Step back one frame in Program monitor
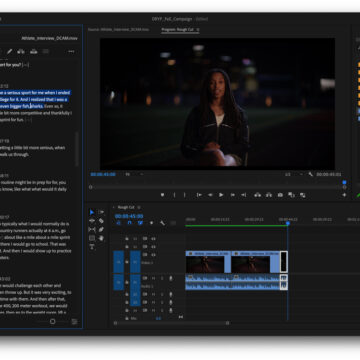360x360 pixels. coord(210,195)
